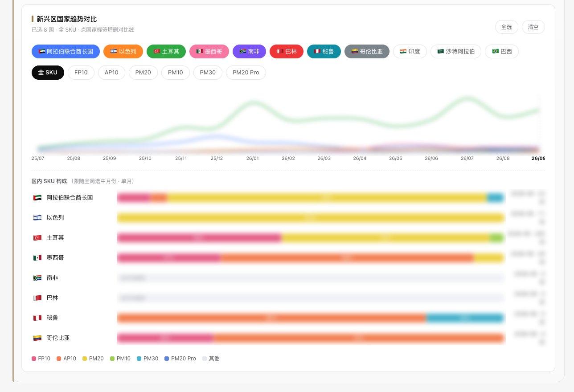The image size is (574, 392).
Task: Click the Bahrain flag beside 巴林 row
Action: point(37,298)
